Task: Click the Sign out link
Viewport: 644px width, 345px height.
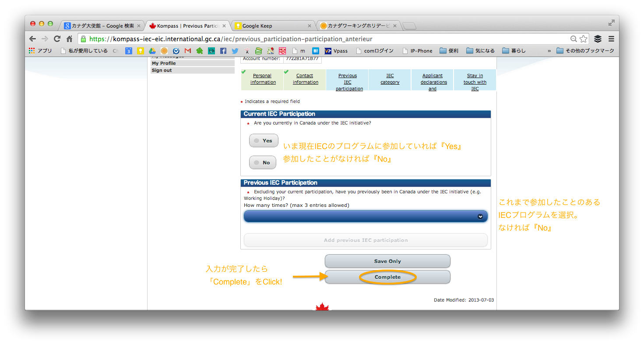Action: coord(162,70)
